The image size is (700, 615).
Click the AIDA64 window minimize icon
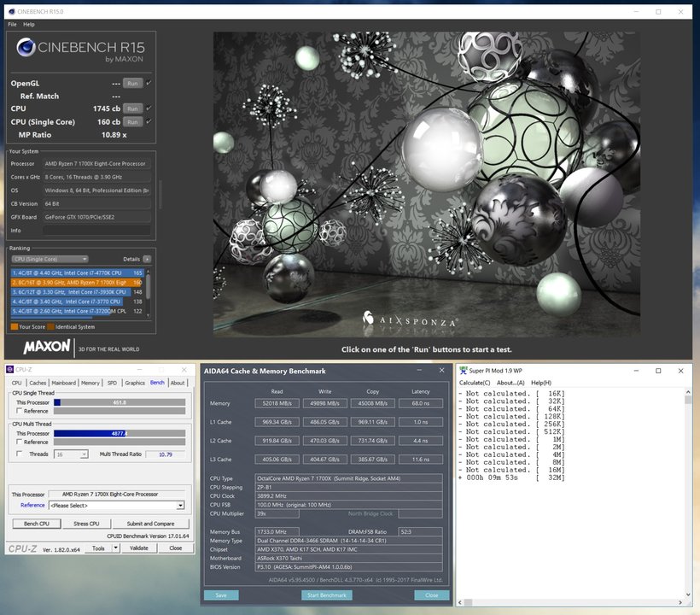[x=419, y=370]
